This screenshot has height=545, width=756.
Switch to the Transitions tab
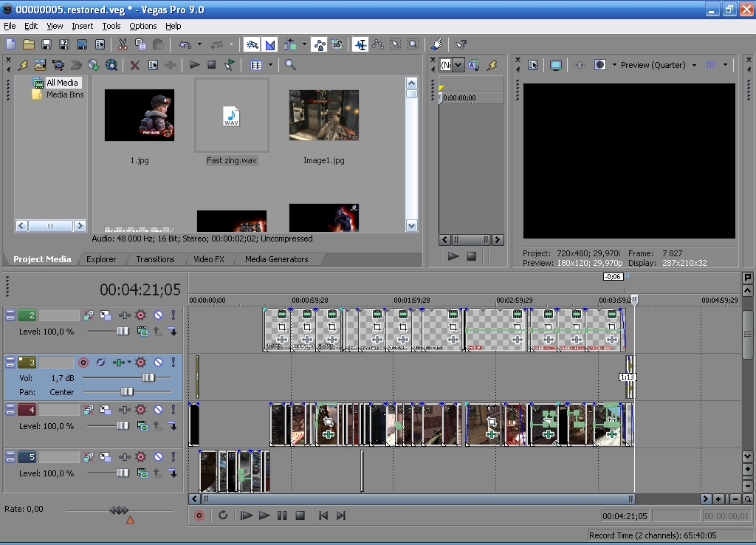(x=155, y=259)
